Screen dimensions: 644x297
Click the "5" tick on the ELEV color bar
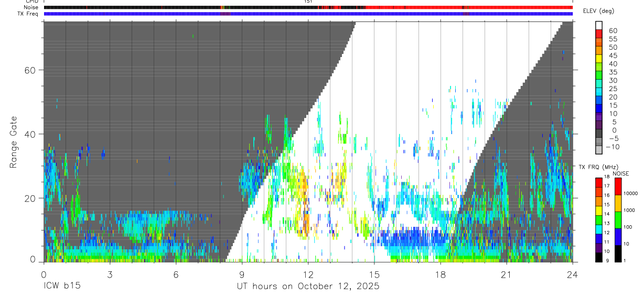point(615,122)
